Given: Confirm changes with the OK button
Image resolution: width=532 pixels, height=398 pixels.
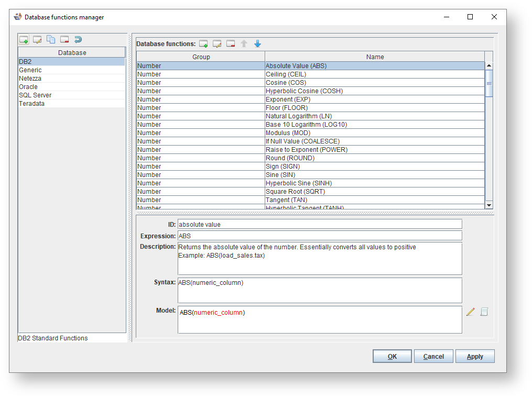Looking at the screenshot, I should [x=392, y=357].
